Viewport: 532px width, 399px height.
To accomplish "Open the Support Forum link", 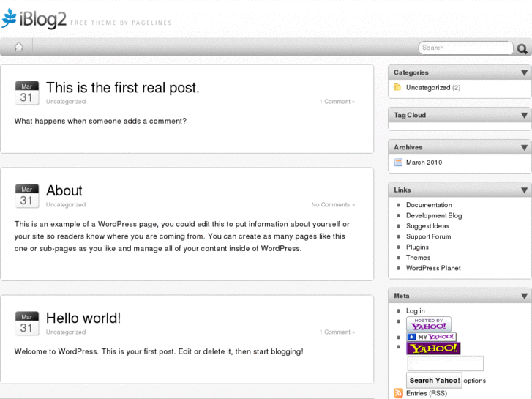I will (429, 236).
